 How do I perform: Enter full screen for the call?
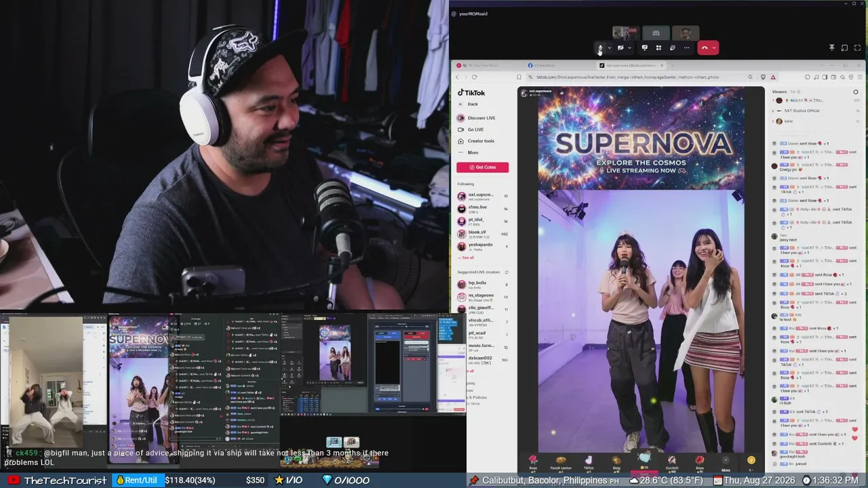pos(856,48)
